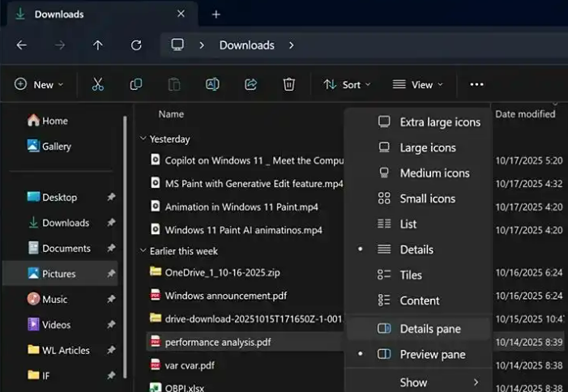Viewport: 568px width, 392px height.
Task: Switch to Tiles view in menu
Action: pos(411,275)
